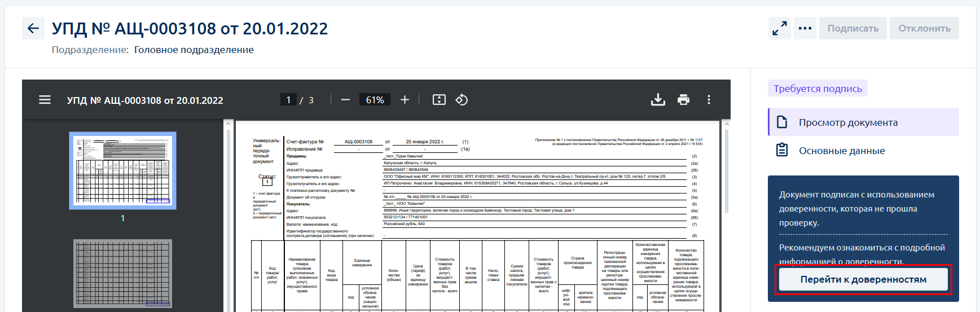Select the second page thumbnail
This screenshot has height=312, width=980.
122,274
